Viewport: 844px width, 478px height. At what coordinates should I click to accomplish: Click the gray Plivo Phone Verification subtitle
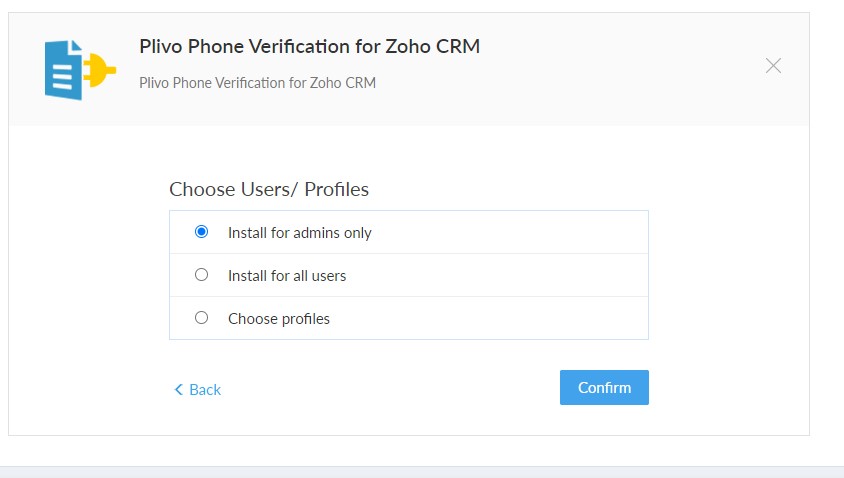(x=257, y=83)
